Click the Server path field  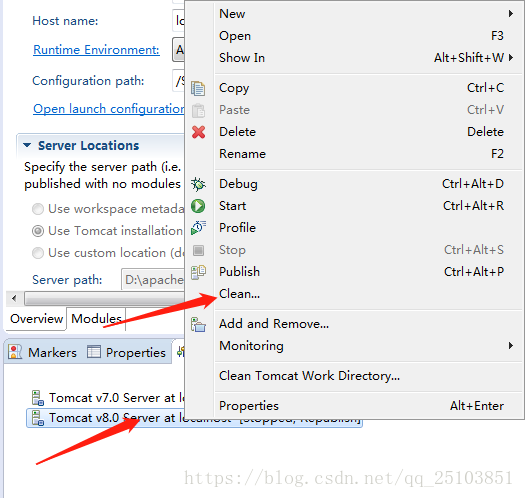(x=153, y=280)
